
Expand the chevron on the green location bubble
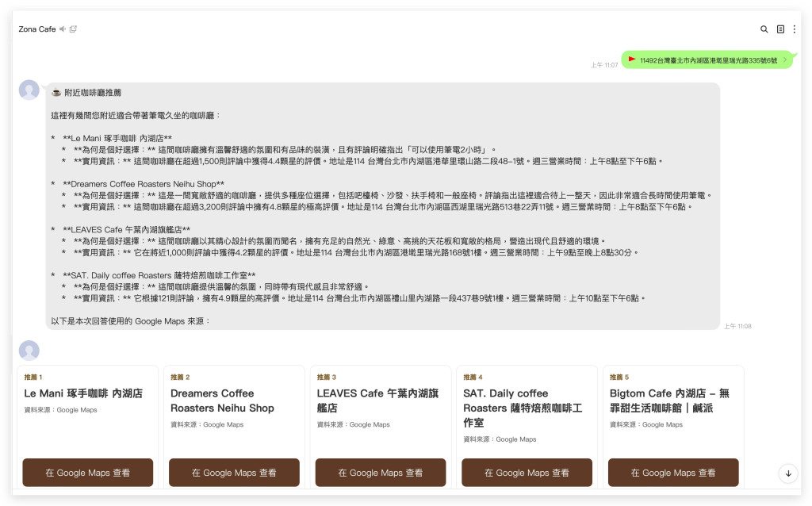(x=785, y=60)
